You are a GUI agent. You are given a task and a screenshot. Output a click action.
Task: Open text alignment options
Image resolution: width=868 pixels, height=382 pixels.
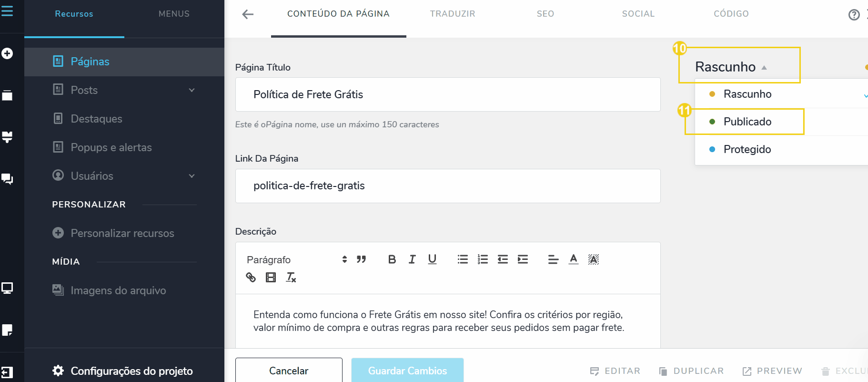pos(553,259)
